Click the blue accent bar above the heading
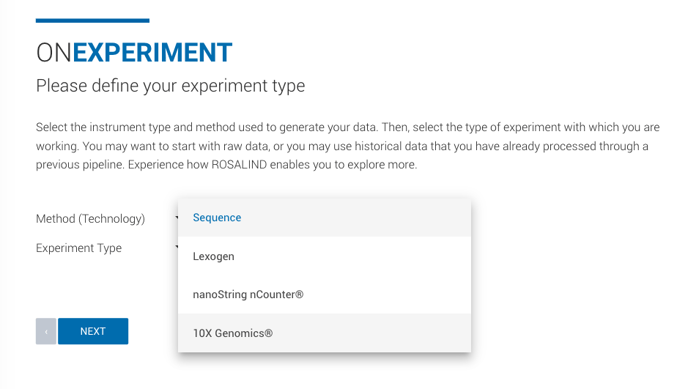The image size is (688, 389). click(x=93, y=21)
